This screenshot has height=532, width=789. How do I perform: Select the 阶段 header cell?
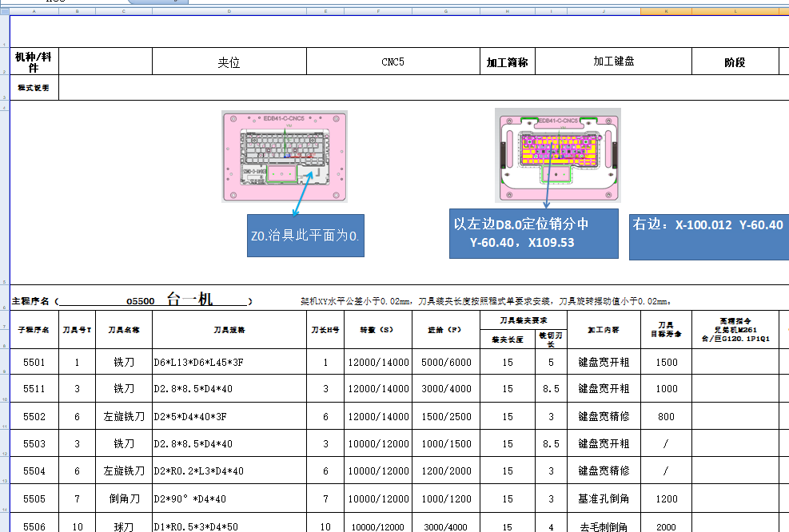click(x=735, y=61)
